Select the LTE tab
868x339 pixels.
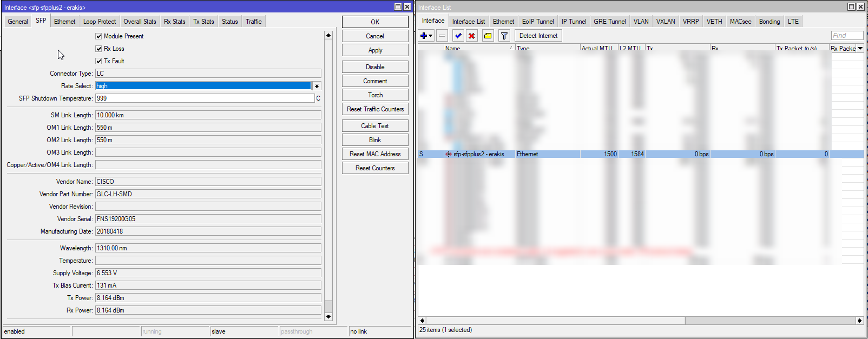pos(793,22)
